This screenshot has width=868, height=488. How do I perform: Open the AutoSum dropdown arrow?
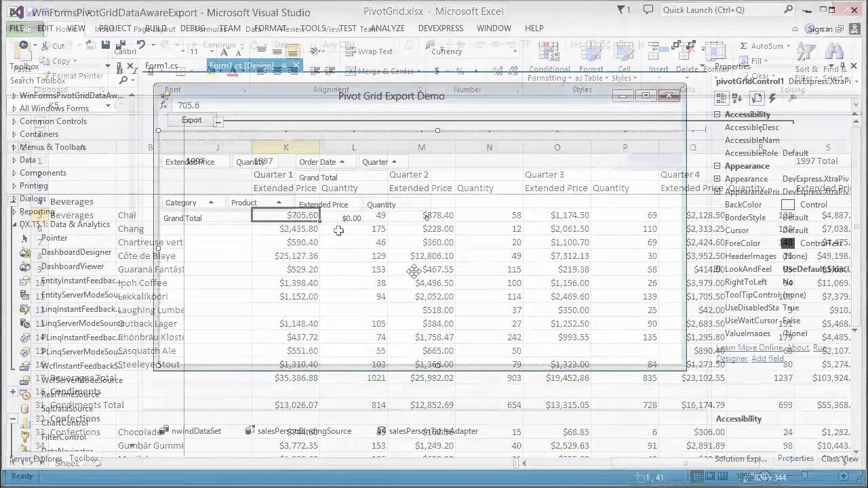[x=788, y=46]
